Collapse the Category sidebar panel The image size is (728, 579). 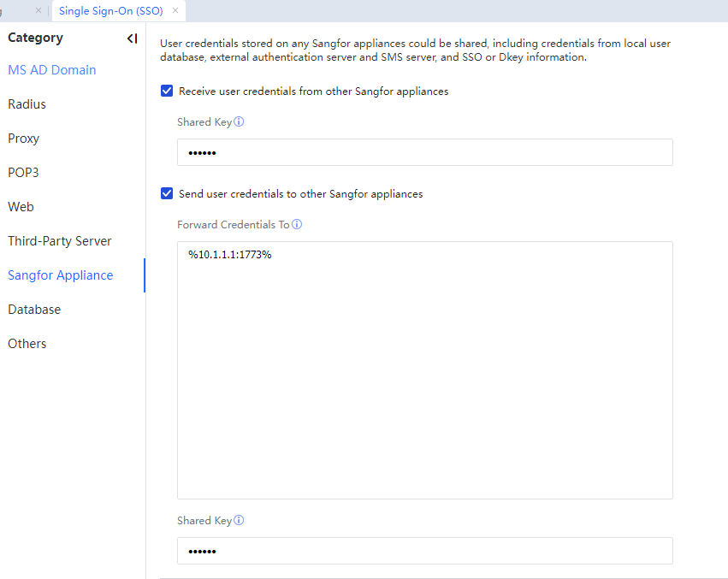(132, 38)
